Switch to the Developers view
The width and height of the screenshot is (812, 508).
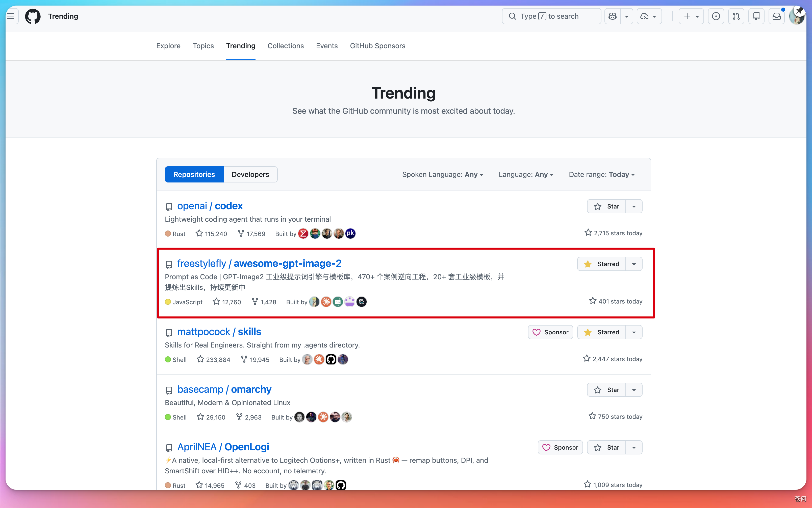tap(250, 174)
